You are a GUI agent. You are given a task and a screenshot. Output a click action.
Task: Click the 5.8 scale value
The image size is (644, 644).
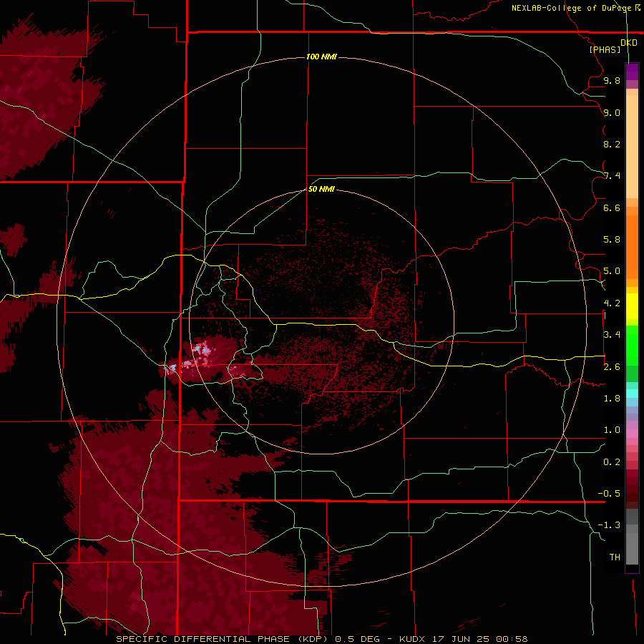[612, 240]
